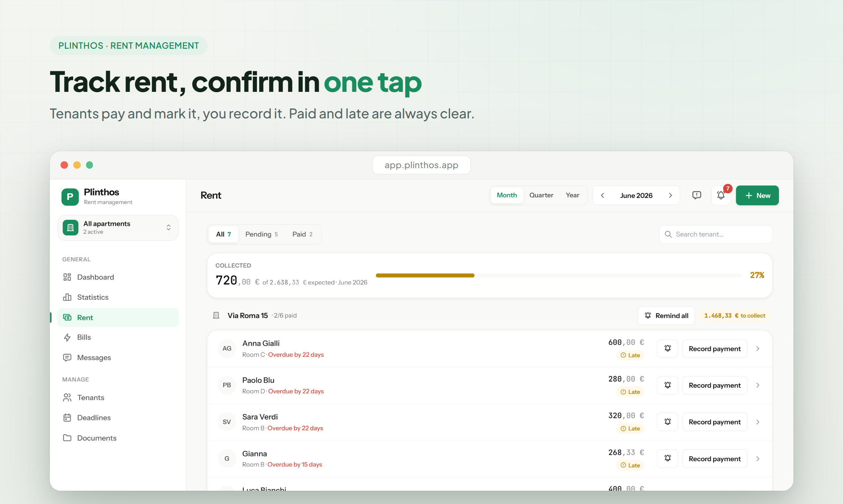Click Remind all for Via Roma 15
Screen dimensions: 843x504
[666, 316]
